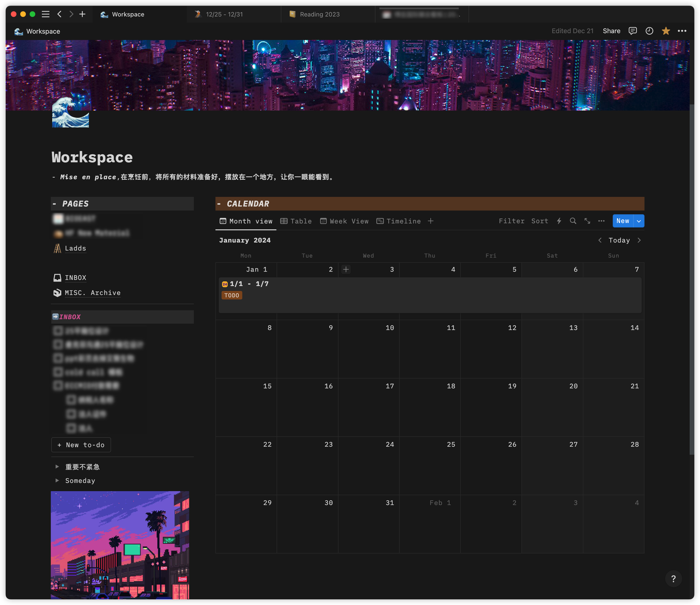Click the TODO tag on entry
The height and width of the screenshot is (605, 700).
232,295
